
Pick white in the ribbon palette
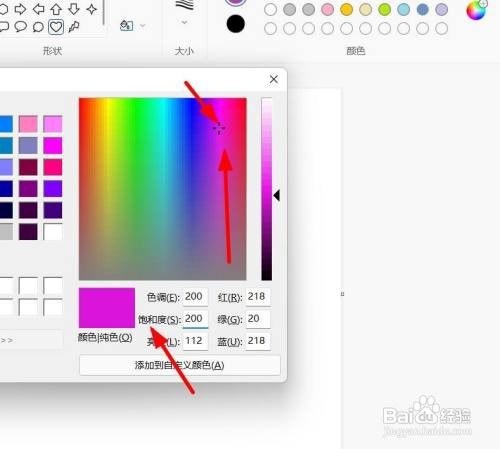pyautogui.click(x=270, y=9)
